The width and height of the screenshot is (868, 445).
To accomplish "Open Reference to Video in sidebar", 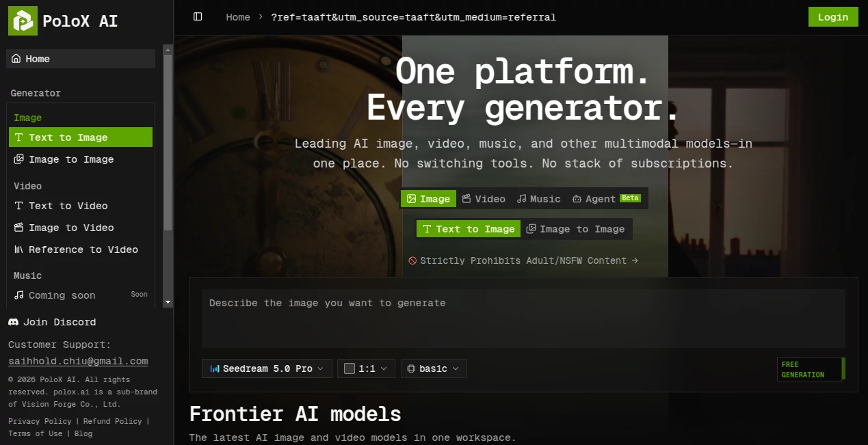I will (81, 250).
